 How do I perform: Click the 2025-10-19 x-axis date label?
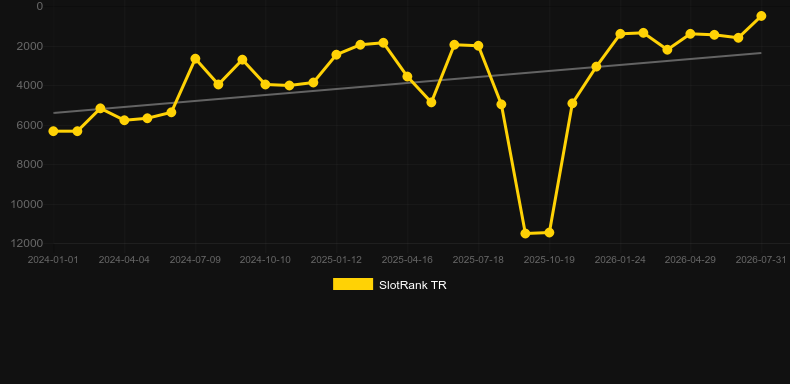coord(549,260)
